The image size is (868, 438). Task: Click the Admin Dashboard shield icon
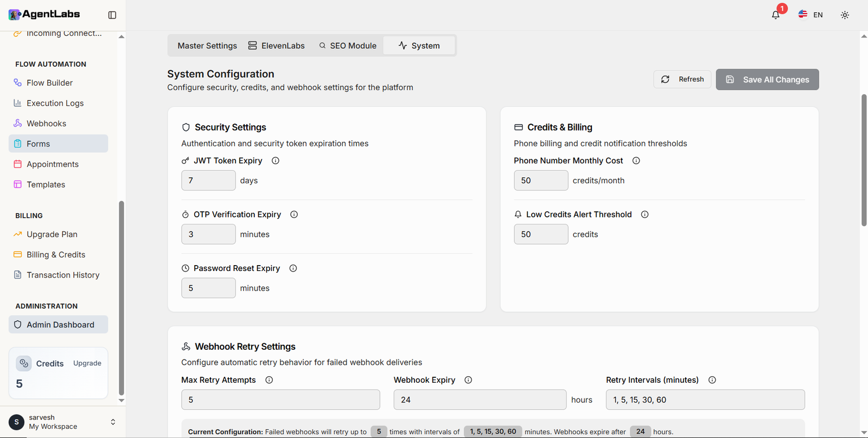coord(18,325)
